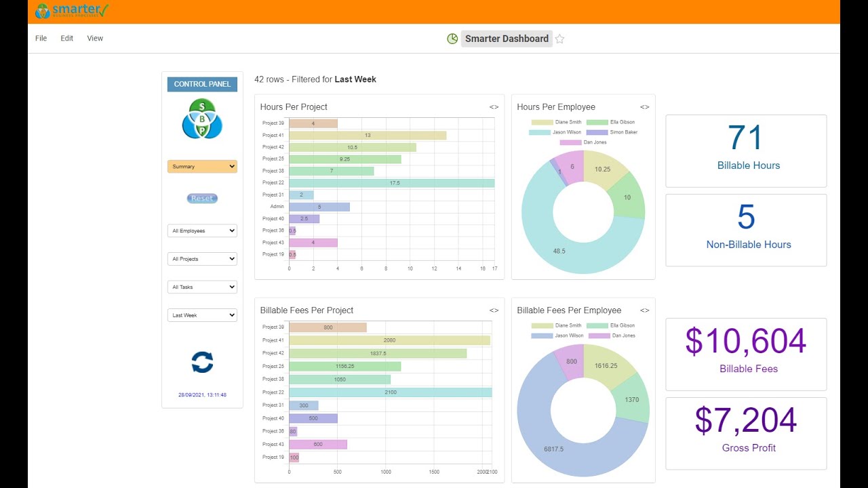Click the Project 42 bar showing 10.5 hours
The image size is (868, 488).
[353, 147]
